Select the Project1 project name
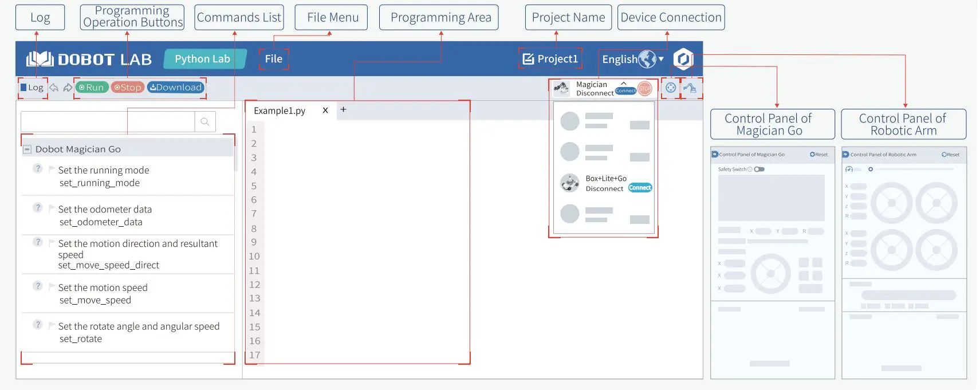This screenshot has width=980, height=390. [558, 59]
